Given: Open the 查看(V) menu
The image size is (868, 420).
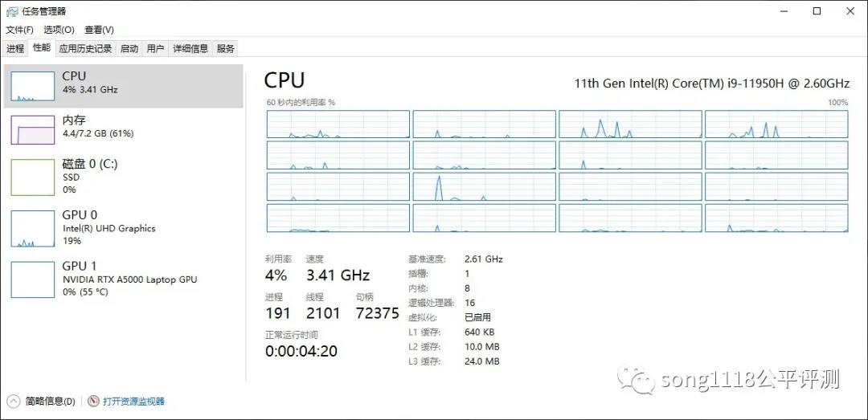Looking at the screenshot, I should coord(99,30).
